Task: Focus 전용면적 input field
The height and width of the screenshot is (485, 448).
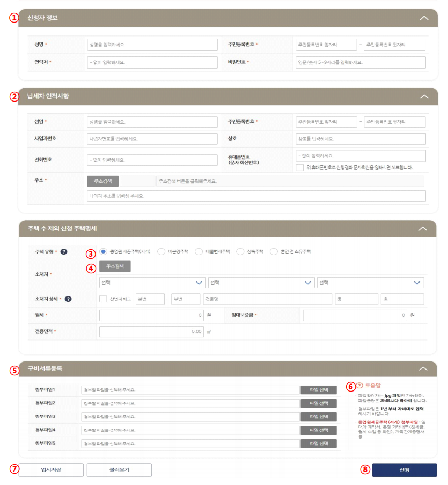Action: coord(151,331)
